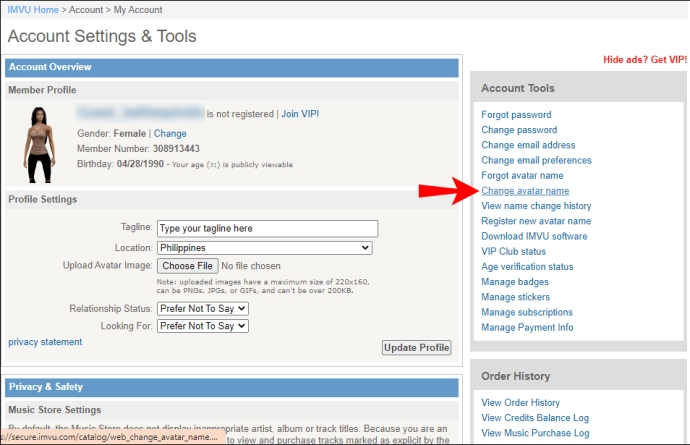690x445 pixels.
Task: Change the gender via Change link
Action: (170, 133)
